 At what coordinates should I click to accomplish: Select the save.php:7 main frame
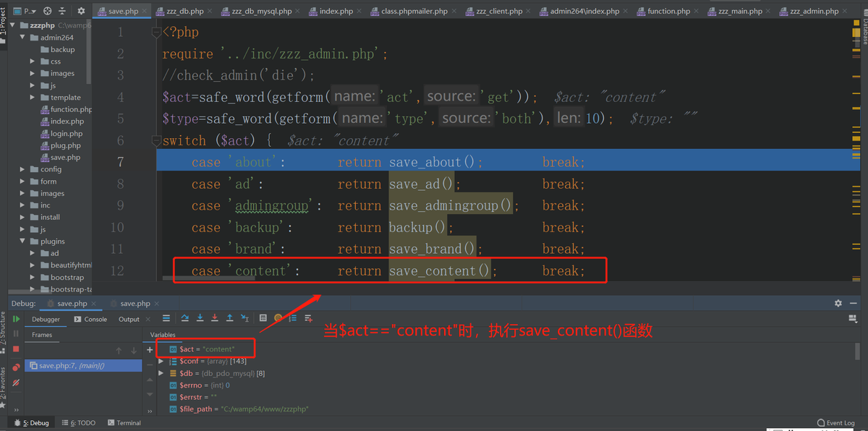[x=83, y=366]
